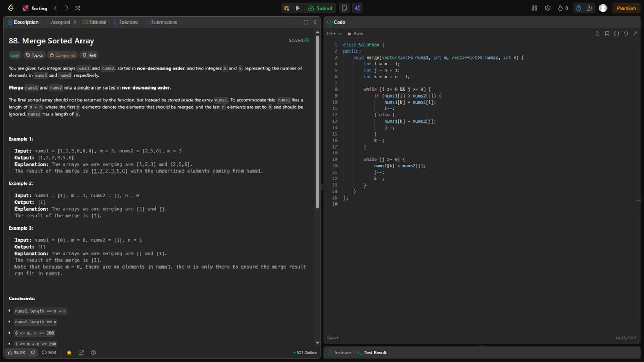Go to the next problem arrow
This screenshot has width=644, height=362.
67,8
